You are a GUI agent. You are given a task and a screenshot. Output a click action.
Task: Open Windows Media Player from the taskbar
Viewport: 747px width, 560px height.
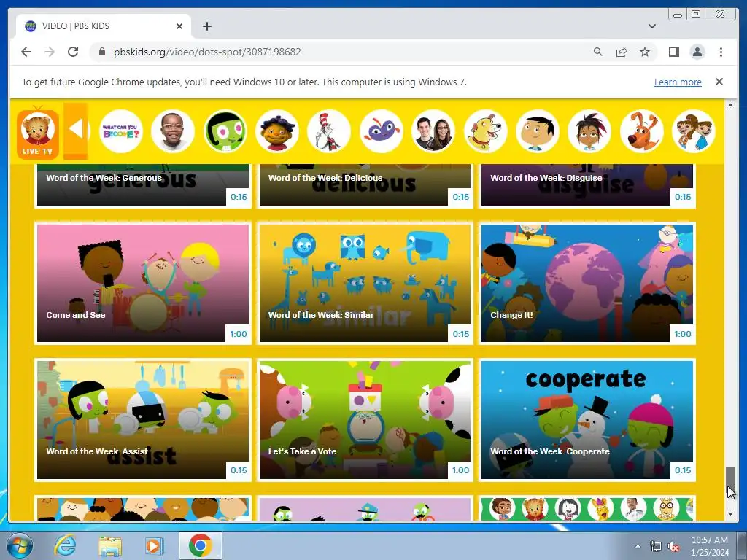tap(154, 545)
